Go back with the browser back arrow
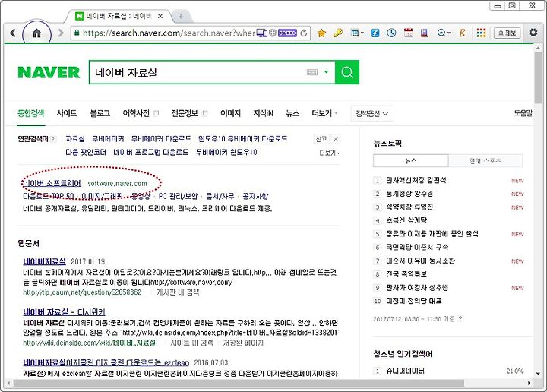Image resolution: width=547 pixels, height=392 pixels. pos(13,33)
